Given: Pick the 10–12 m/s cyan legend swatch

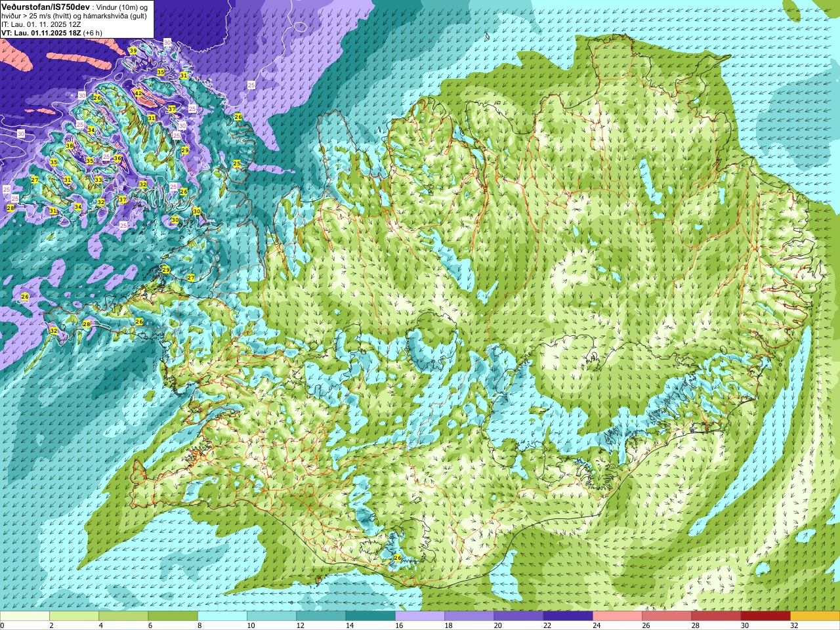Looking at the screenshot, I should [272, 616].
